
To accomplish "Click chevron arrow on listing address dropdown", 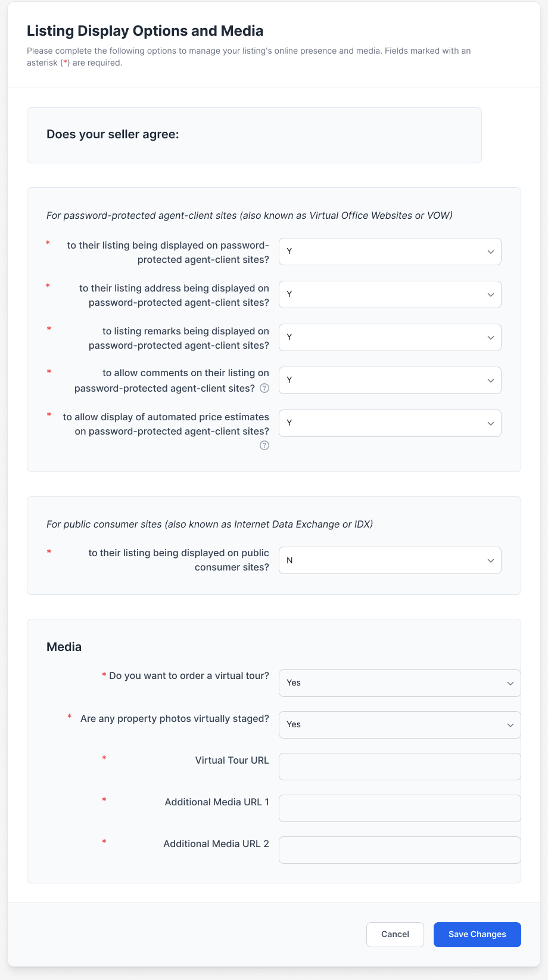I will (x=491, y=294).
